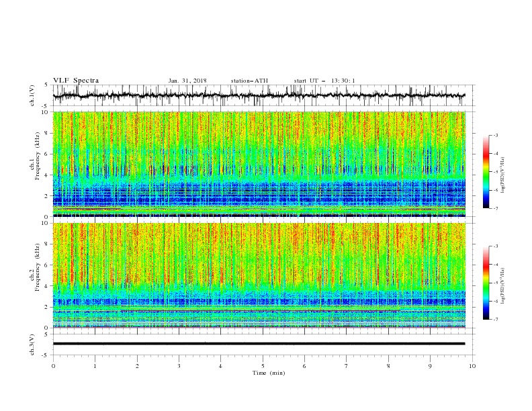Click the "ch.1(V)" waveform axis label
This screenshot has height=411, width=532.
[32, 95]
